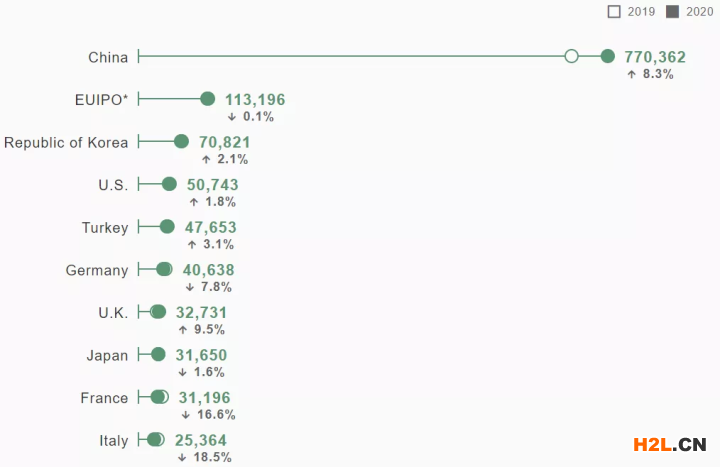
Task: Click the U.K. 9.5% increase indicator
Action: pos(201,329)
